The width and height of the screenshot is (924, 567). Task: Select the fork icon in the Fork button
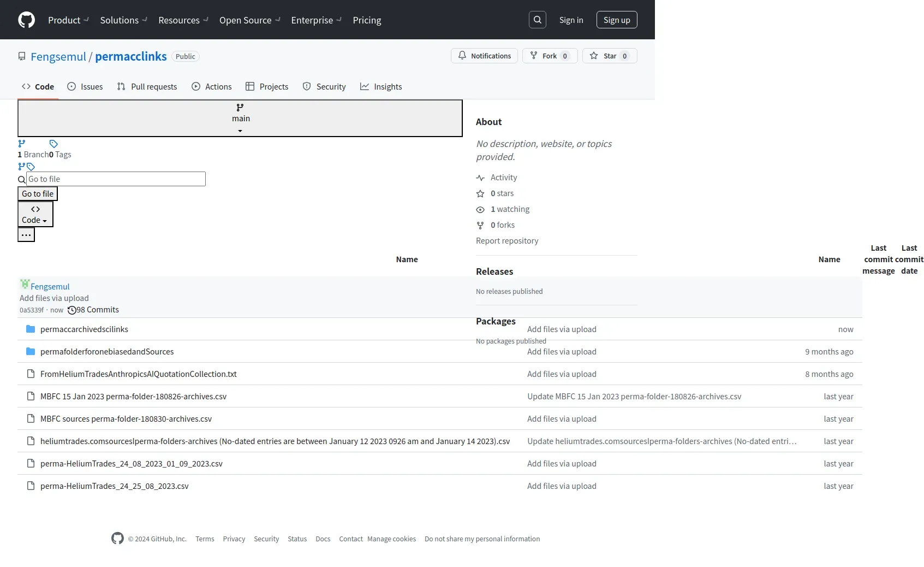coord(534,56)
